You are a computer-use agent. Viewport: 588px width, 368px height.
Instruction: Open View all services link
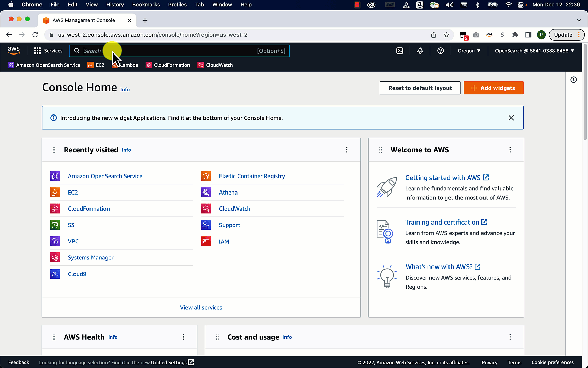pyautogui.click(x=201, y=308)
